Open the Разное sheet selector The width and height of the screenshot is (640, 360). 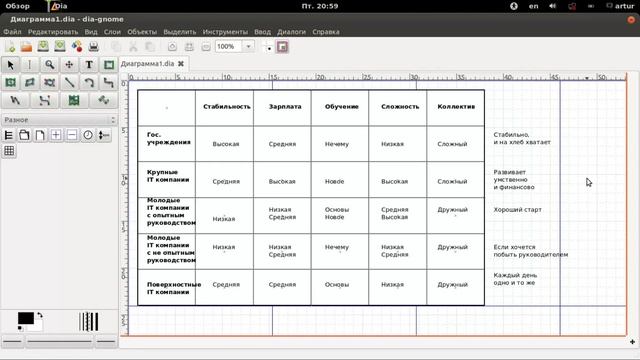click(x=60, y=120)
